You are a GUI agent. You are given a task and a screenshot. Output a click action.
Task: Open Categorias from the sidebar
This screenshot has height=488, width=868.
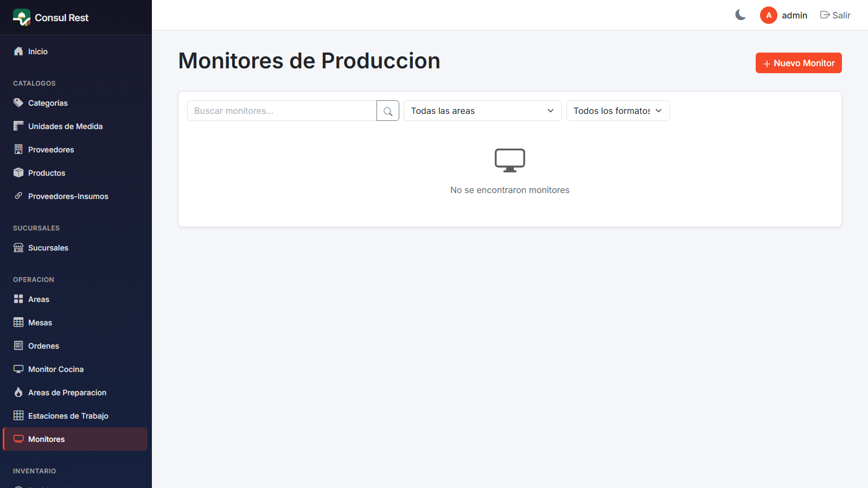[75, 103]
